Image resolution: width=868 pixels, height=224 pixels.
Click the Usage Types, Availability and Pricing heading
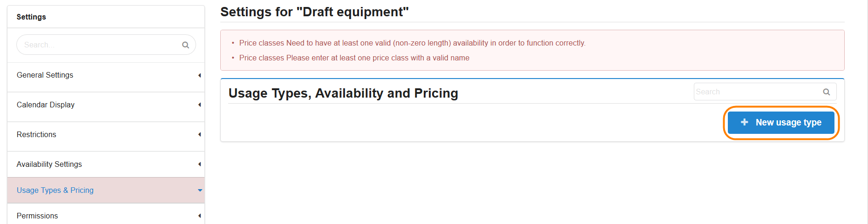point(343,93)
